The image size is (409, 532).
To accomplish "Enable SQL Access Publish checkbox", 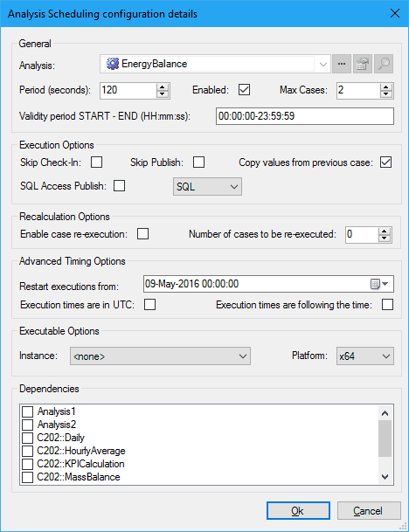I will point(119,185).
